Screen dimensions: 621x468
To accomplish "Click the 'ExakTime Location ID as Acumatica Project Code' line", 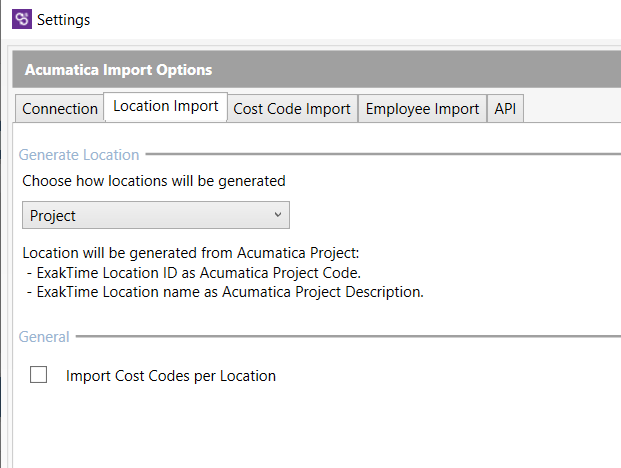I will [194, 273].
